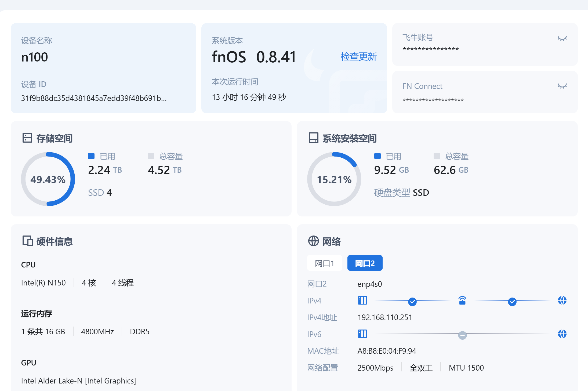
Task: Click the IPv4 row router icon
Action: click(x=462, y=300)
